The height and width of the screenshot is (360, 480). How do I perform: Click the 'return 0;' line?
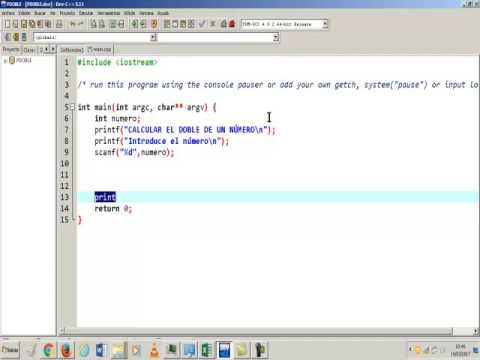[x=113, y=209]
